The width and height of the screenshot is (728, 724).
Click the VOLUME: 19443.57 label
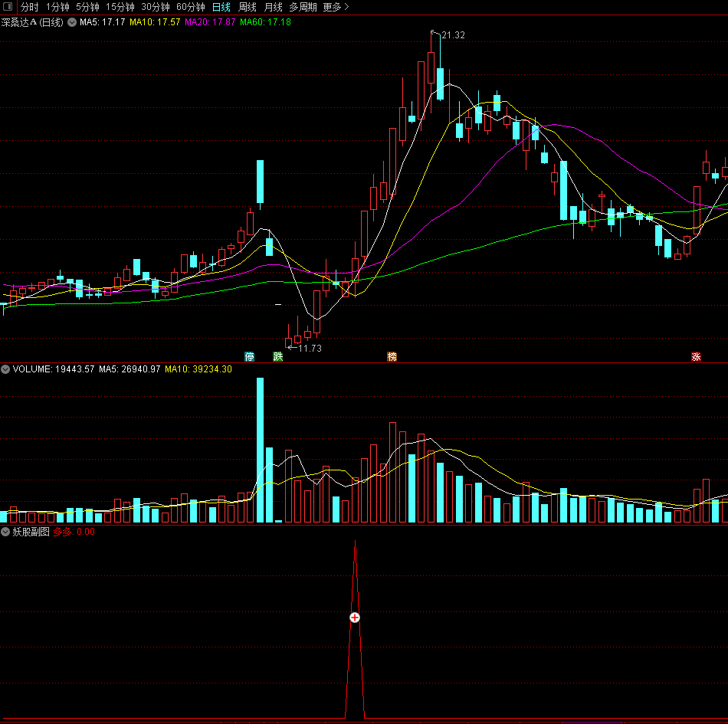coord(54,369)
